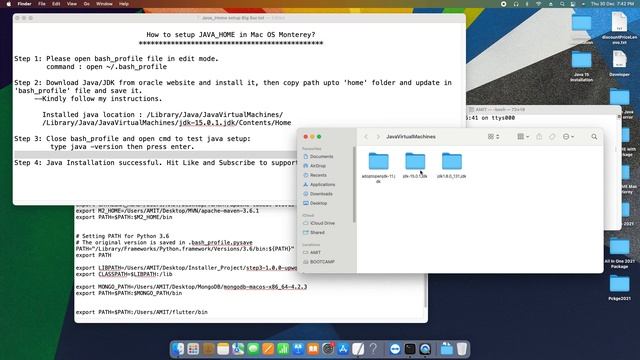Open Messages from the Dock

tap(253, 349)
